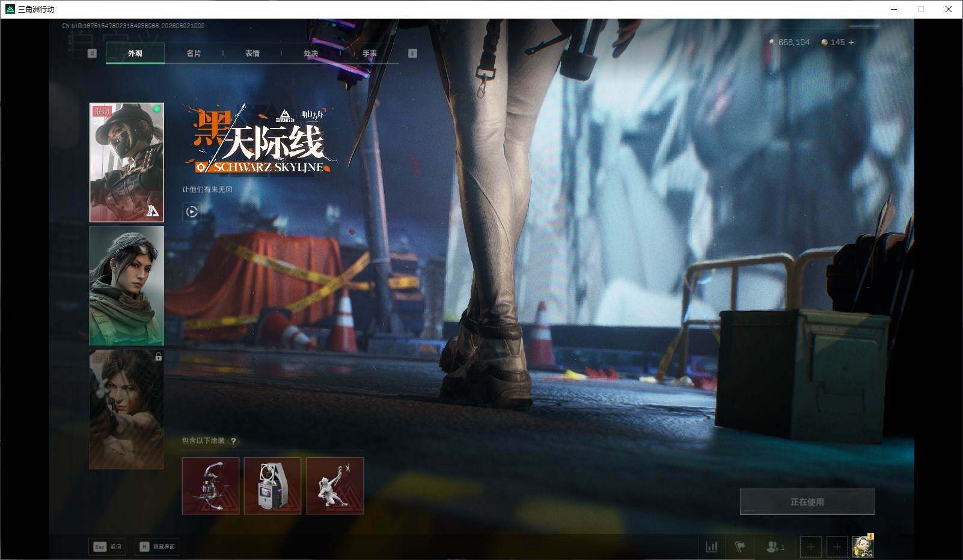
Task: Click the 658,104 currency balance
Action: 789,42
